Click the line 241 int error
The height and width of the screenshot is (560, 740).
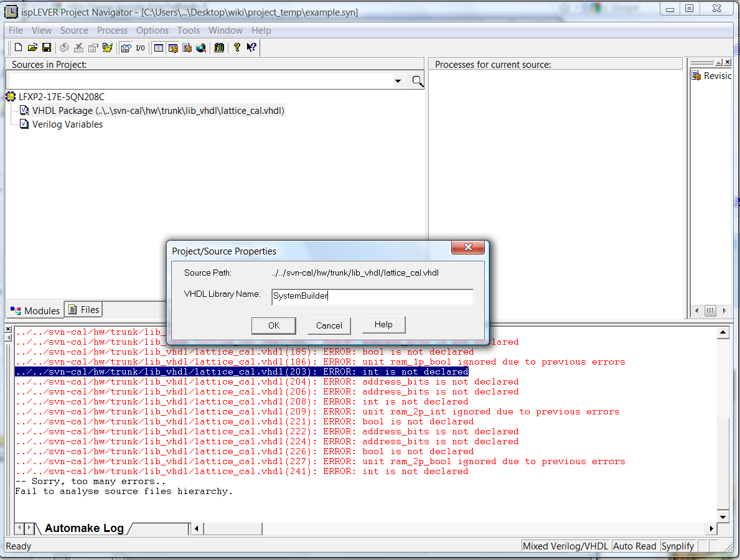click(x=242, y=471)
